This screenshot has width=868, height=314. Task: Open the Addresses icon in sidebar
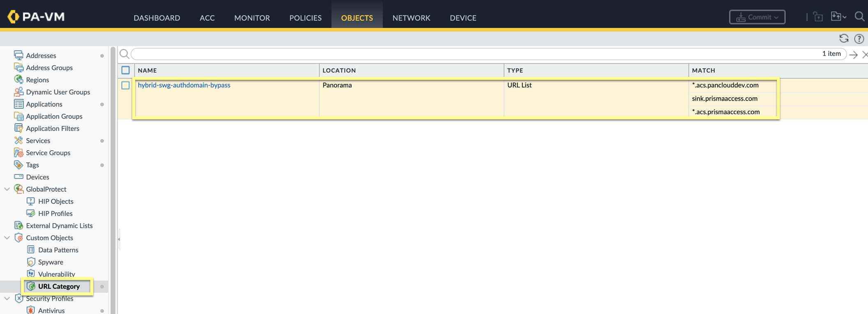pyautogui.click(x=18, y=55)
